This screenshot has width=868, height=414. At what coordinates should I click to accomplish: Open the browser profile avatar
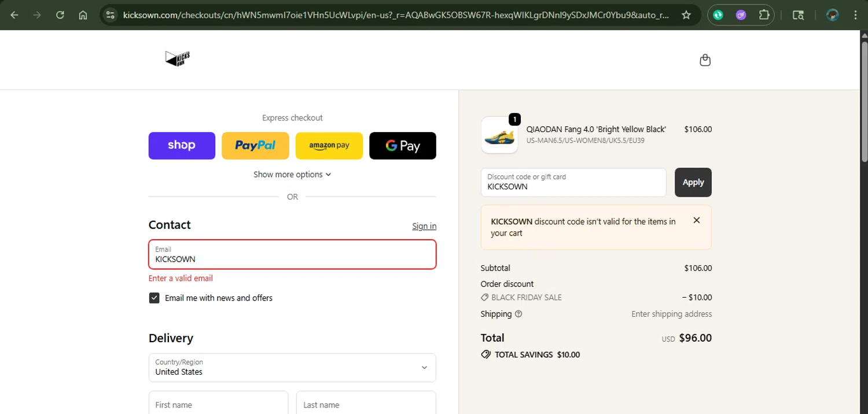[x=833, y=15]
